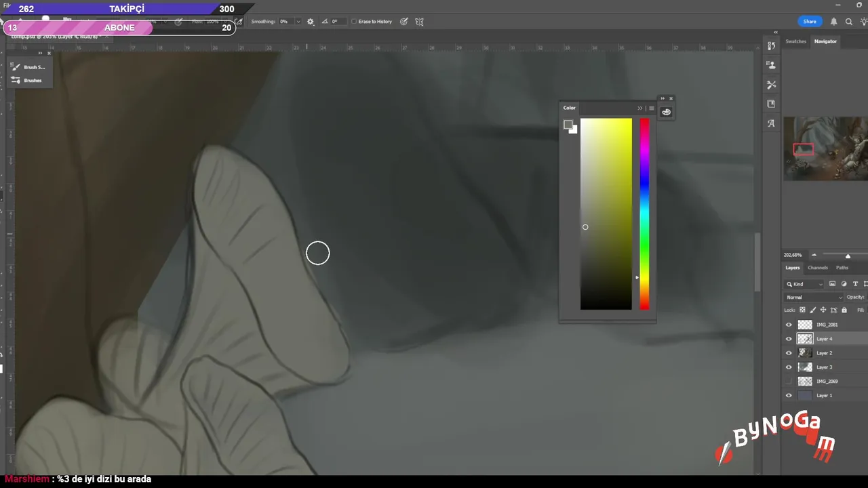Select the Layer 2 row
The image size is (868, 488).
(x=825, y=353)
